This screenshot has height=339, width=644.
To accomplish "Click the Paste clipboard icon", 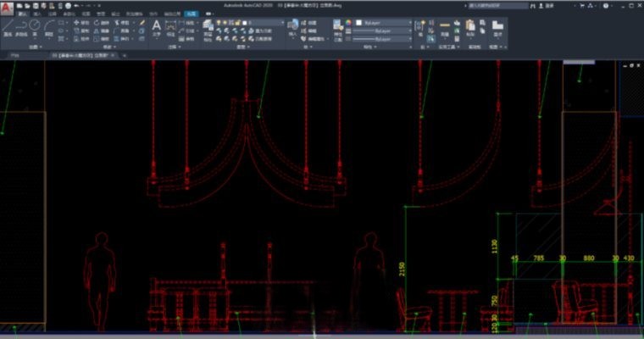I will click(471, 28).
